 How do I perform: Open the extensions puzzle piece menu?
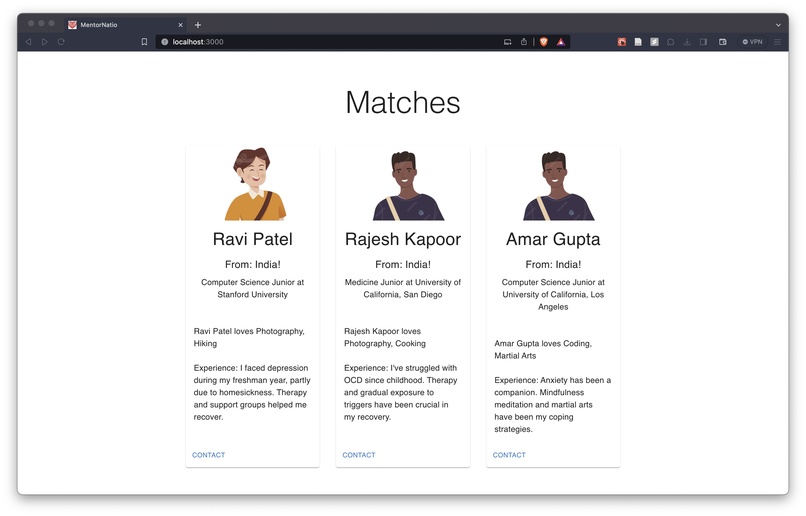671,42
